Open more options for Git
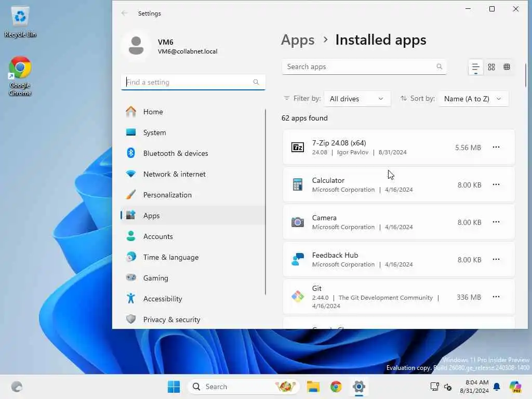Screen dimensions: 532x399 (x=496, y=297)
